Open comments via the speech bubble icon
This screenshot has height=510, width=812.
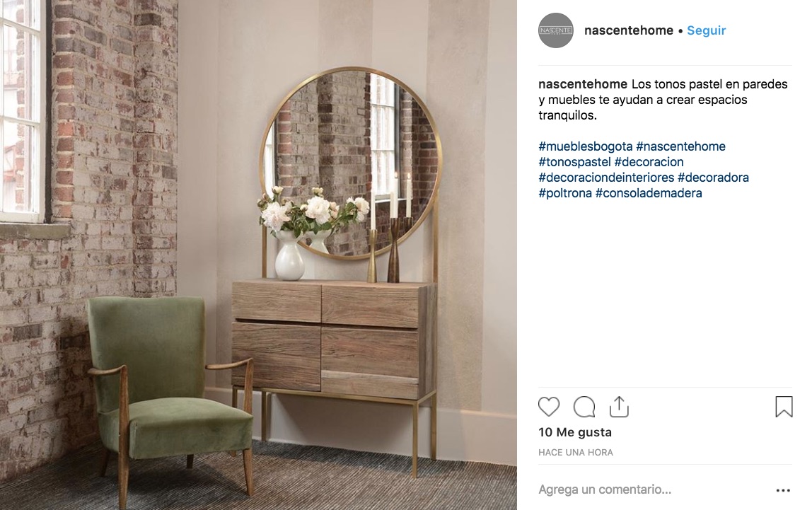(584, 407)
